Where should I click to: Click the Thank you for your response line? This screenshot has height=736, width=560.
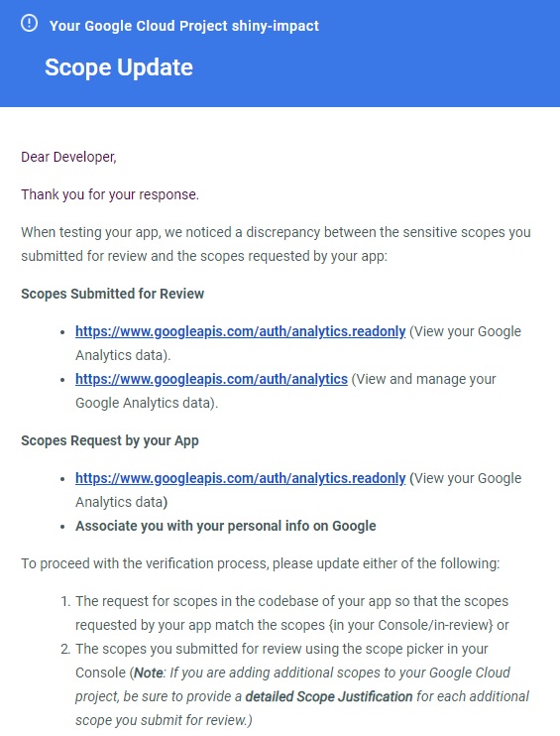(110, 194)
